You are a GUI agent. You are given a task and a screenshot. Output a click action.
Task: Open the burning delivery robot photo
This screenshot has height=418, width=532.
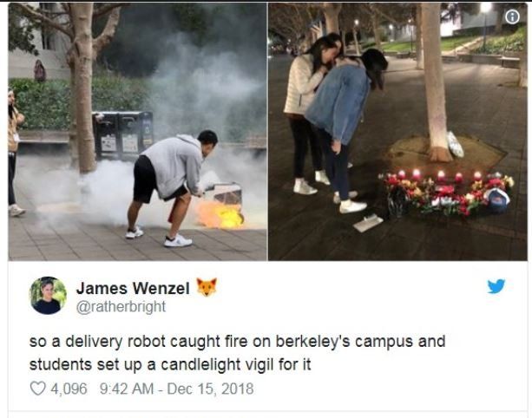[x=137, y=132]
